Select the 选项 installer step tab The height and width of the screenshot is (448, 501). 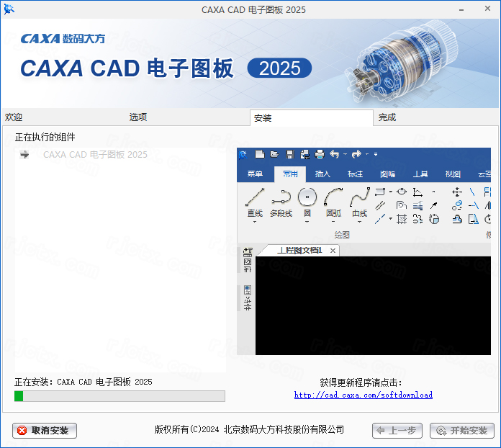pos(138,117)
